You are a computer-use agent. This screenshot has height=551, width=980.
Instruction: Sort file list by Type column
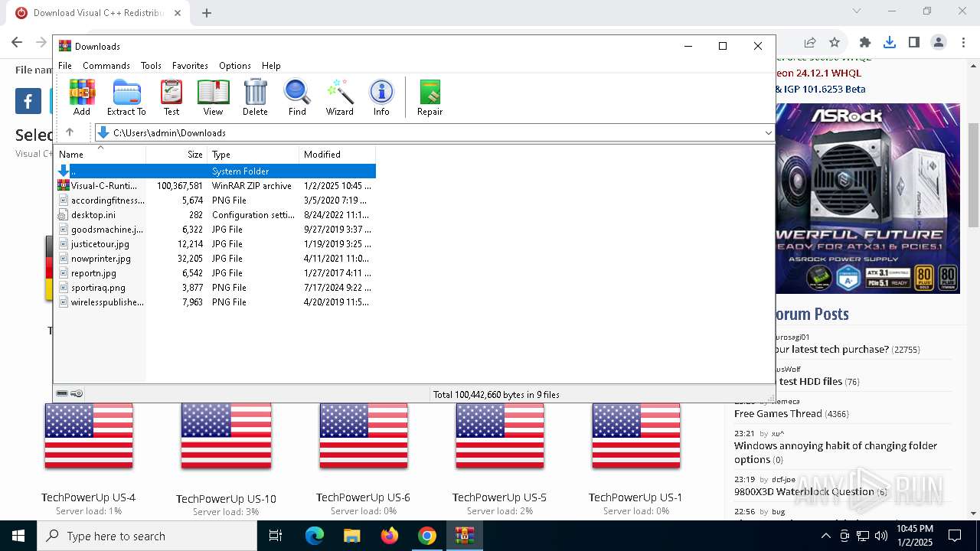pos(253,155)
